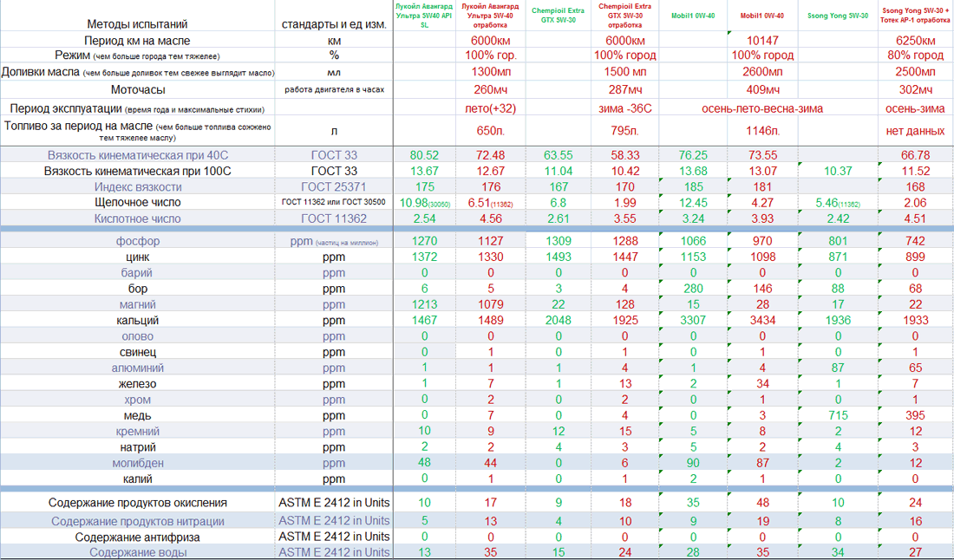
Task: Click the '80% город' cell
Action: point(915,56)
